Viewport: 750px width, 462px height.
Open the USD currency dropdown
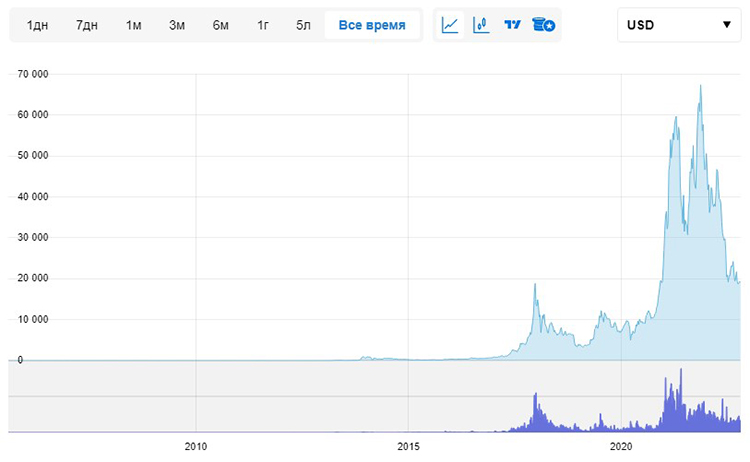click(679, 25)
